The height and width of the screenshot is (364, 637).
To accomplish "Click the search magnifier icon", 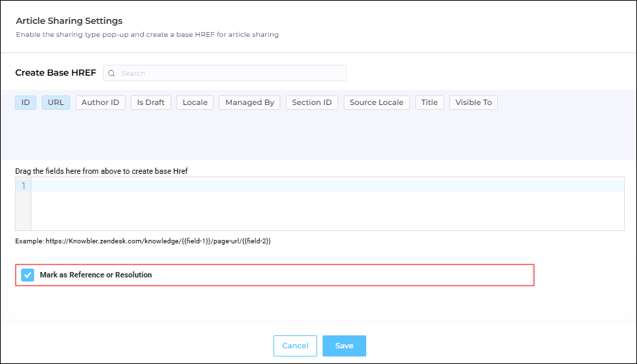I will click(112, 73).
